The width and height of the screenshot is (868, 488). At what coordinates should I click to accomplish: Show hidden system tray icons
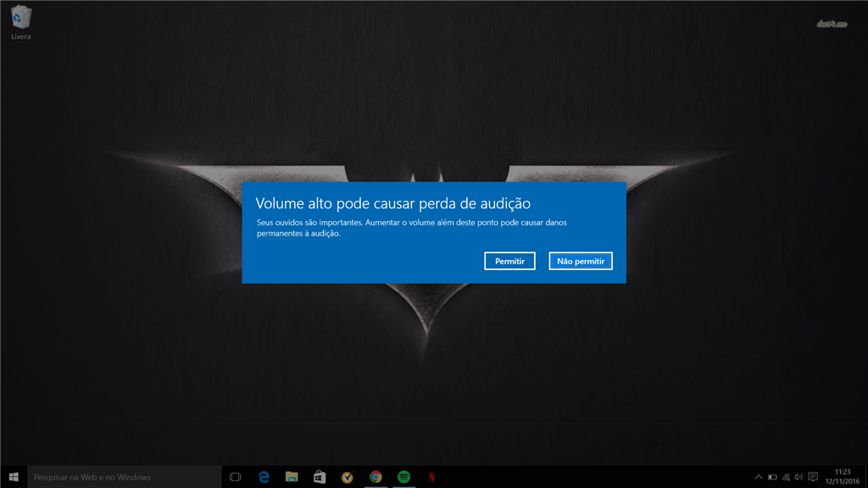pyautogui.click(x=759, y=477)
